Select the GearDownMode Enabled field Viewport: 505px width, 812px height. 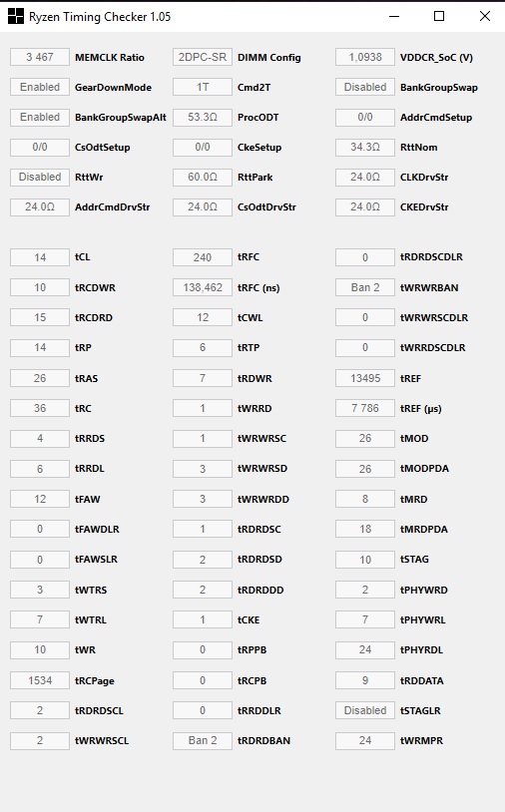point(40,87)
